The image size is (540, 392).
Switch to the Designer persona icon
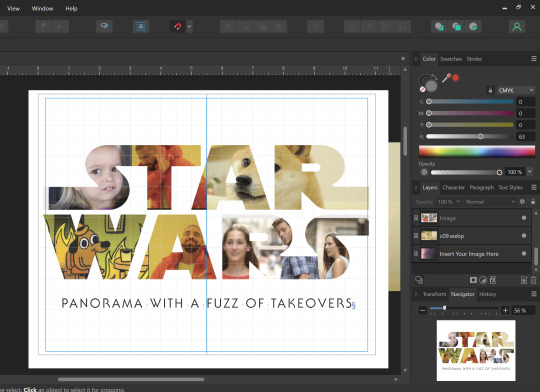[439, 27]
